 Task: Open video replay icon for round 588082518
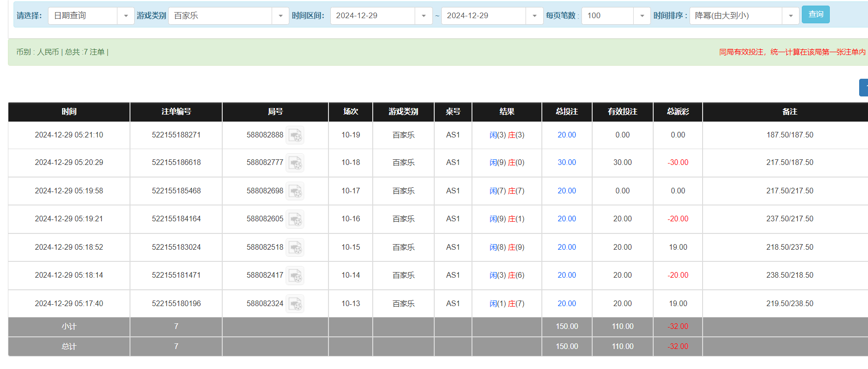(295, 247)
